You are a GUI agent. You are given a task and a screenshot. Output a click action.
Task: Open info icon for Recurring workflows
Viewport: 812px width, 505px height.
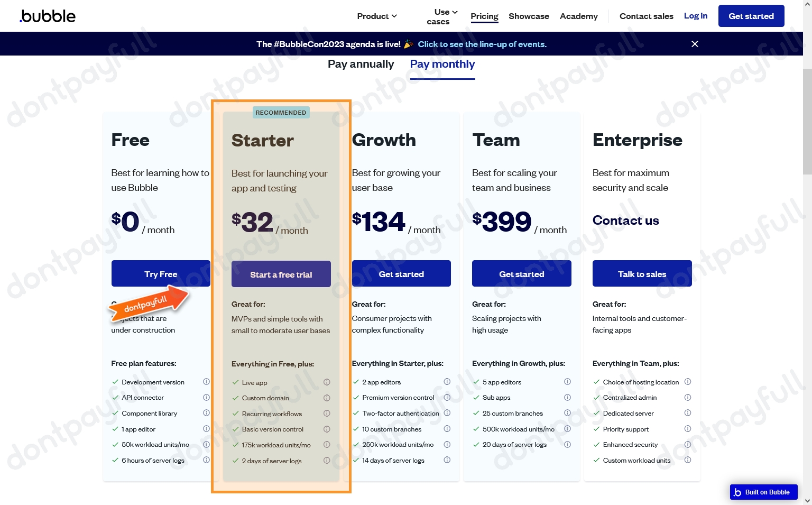coord(327,414)
